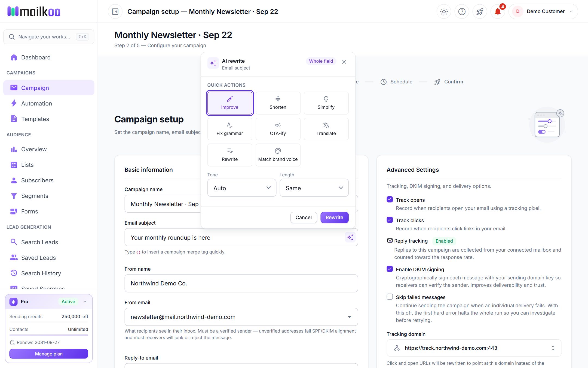Open Search Leads in sidebar

point(49,242)
